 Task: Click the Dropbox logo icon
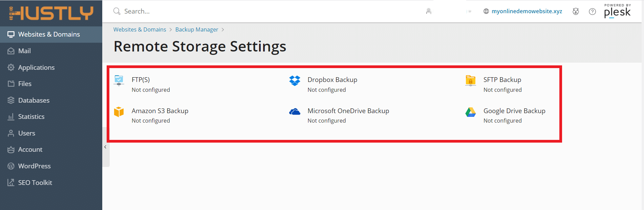click(x=295, y=81)
